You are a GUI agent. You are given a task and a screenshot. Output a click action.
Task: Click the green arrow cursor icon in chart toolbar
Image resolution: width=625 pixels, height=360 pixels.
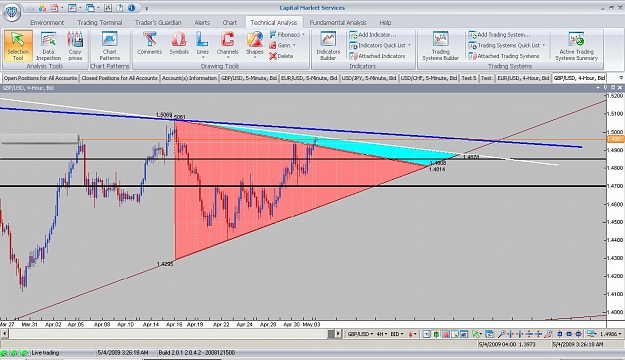click(x=476, y=334)
